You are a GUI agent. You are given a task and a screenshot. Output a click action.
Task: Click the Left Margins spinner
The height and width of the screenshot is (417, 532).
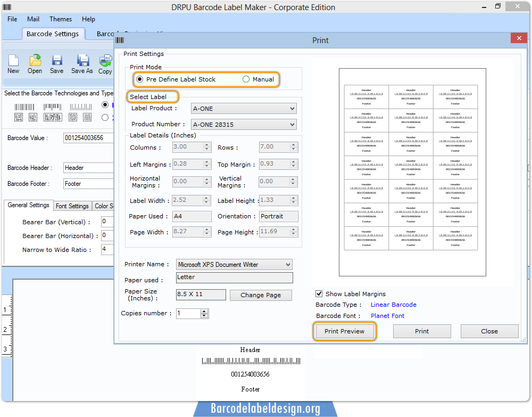[x=206, y=164]
